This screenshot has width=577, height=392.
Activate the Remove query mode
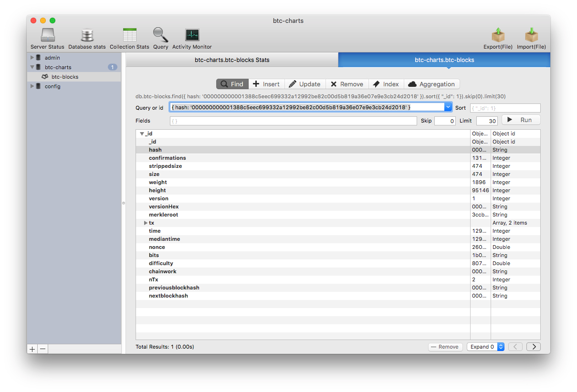coord(347,84)
